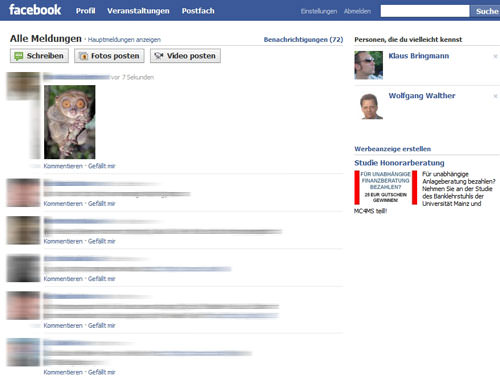Open Einstellungen settings link
This screenshot has width=500, height=377.
click(319, 11)
